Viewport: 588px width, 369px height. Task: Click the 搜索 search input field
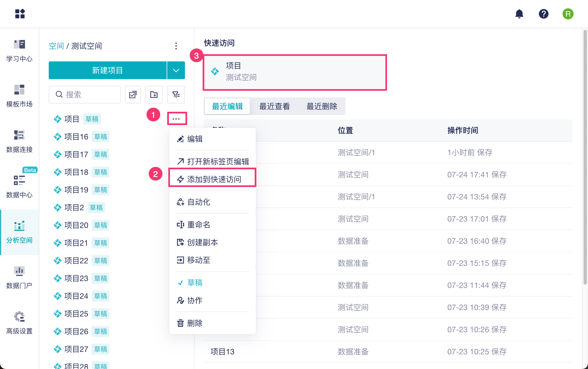coord(89,95)
